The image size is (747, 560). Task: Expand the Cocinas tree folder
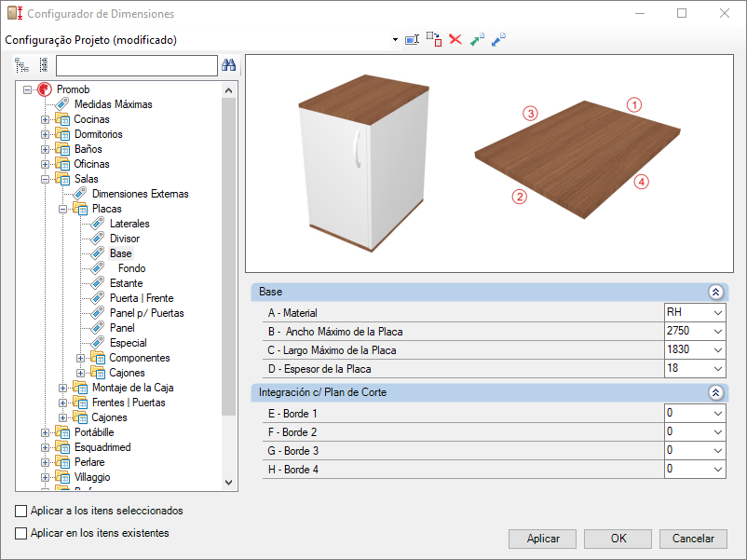[45, 119]
